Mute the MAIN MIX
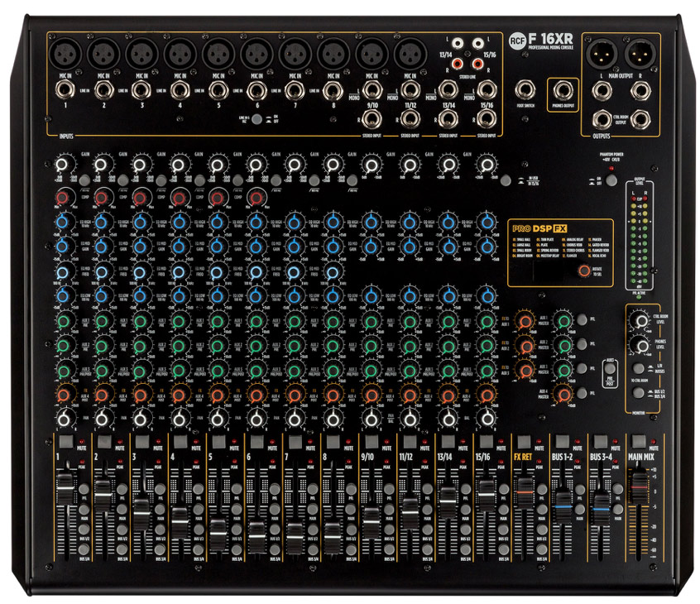Screen dimensions: 700x604 pos(639,441)
